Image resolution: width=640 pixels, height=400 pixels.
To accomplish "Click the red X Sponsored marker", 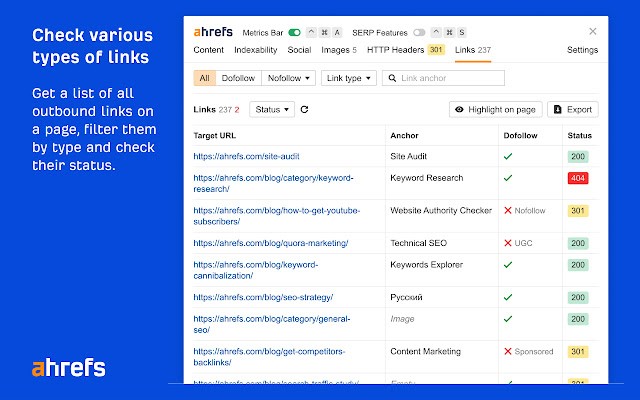I will tap(508, 351).
